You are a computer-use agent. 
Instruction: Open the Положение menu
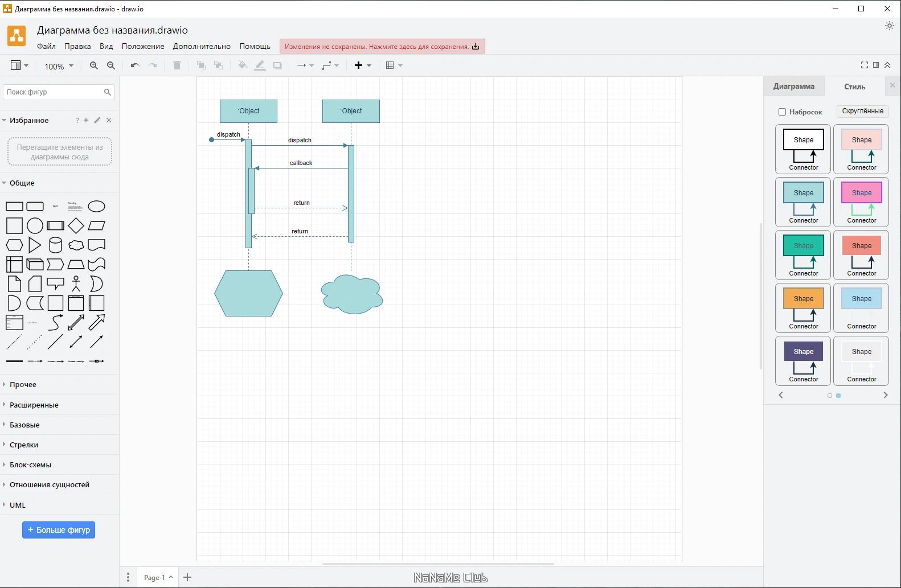point(143,46)
